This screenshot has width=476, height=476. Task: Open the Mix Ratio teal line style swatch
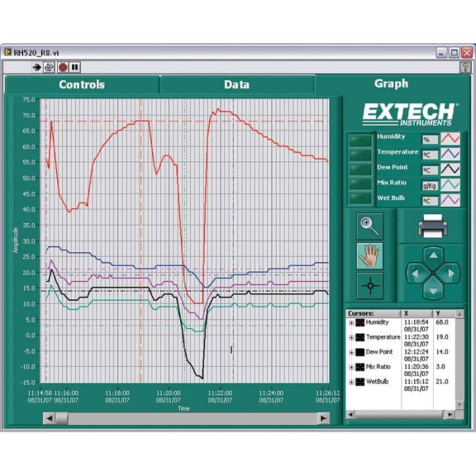tap(450, 184)
